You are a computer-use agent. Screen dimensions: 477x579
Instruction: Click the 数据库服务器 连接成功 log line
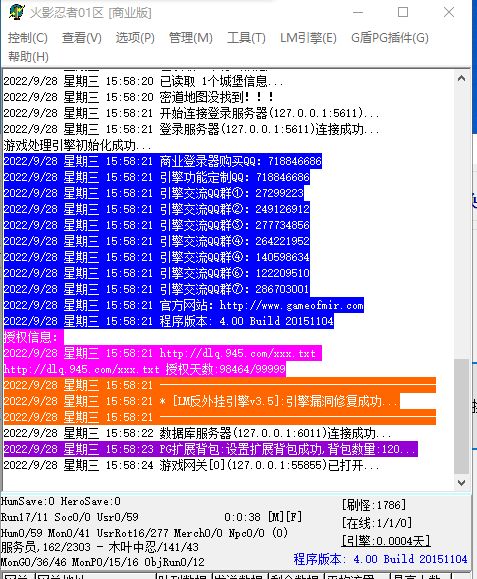pyautogui.click(x=197, y=433)
